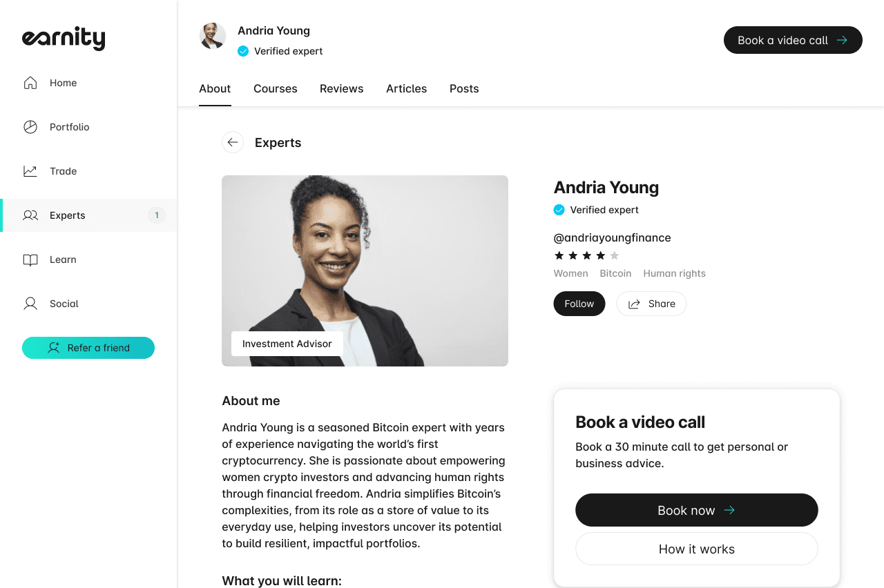Open Portfolio via its pie chart icon
Viewport: 884px width, 588px height.
pos(30,127)
